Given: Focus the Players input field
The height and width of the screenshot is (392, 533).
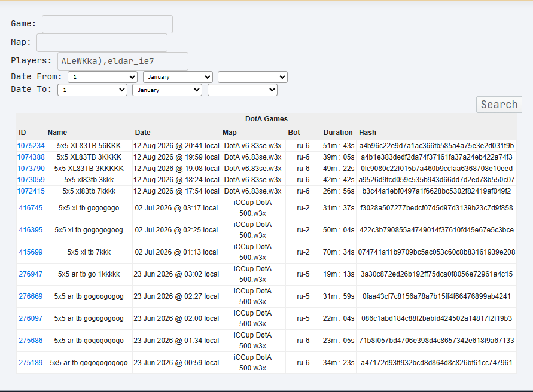Looking at the screenshot, I should (x=123, y=61).
